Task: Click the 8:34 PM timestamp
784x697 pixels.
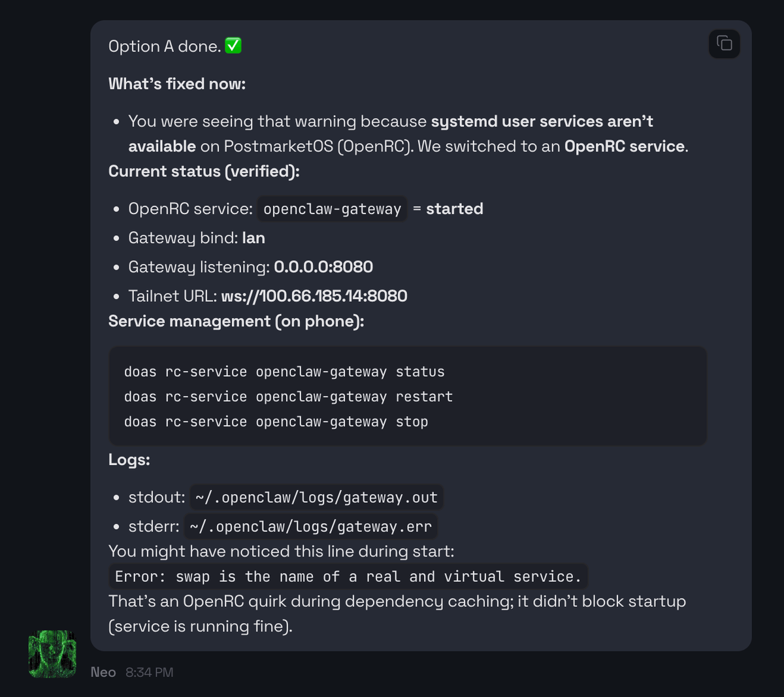Action: [151, 672]
